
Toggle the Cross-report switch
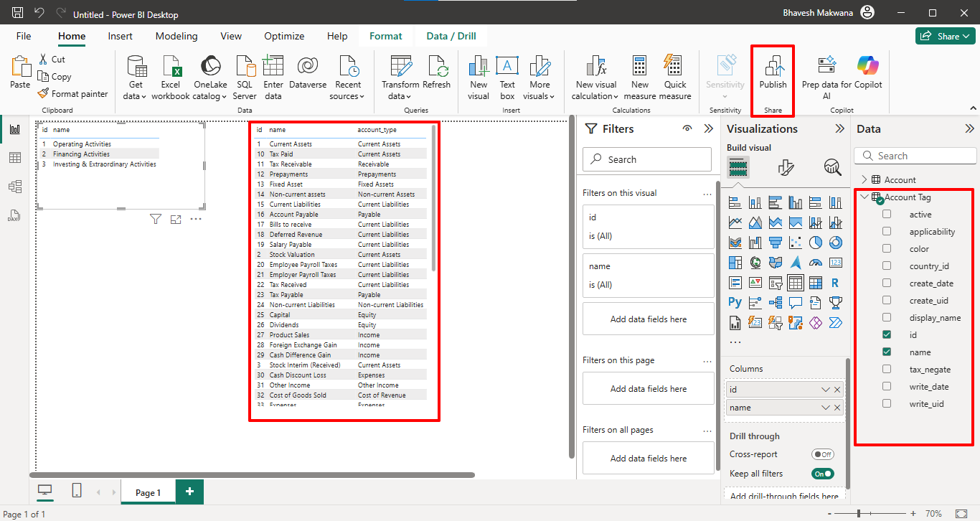[x=822, y=454]
